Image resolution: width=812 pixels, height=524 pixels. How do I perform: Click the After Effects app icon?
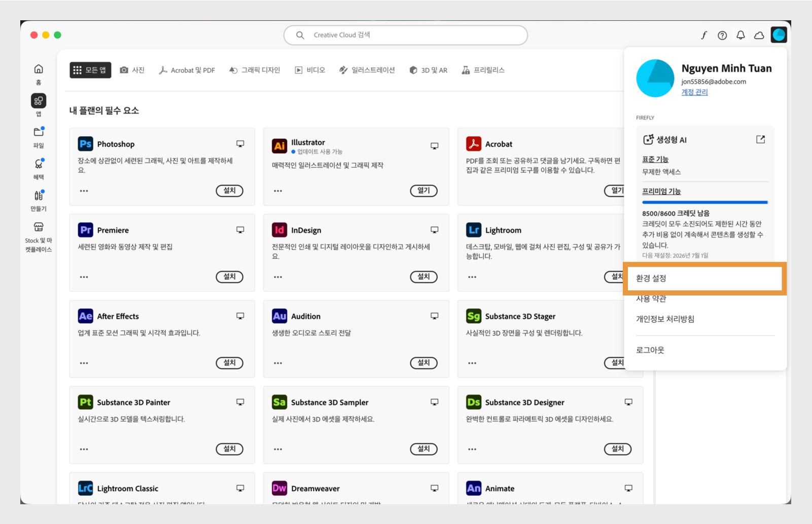[x=85, y=316]
